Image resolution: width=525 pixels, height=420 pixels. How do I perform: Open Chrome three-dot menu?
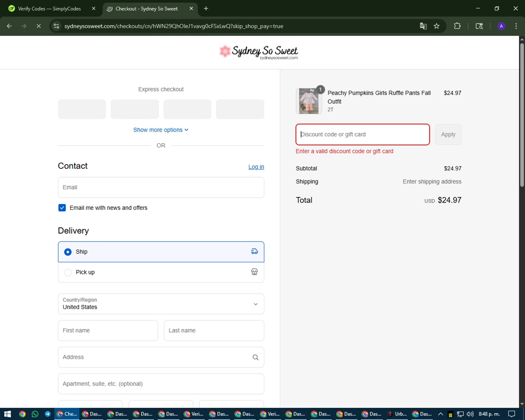pyautogui.click(x=516, y=26)
